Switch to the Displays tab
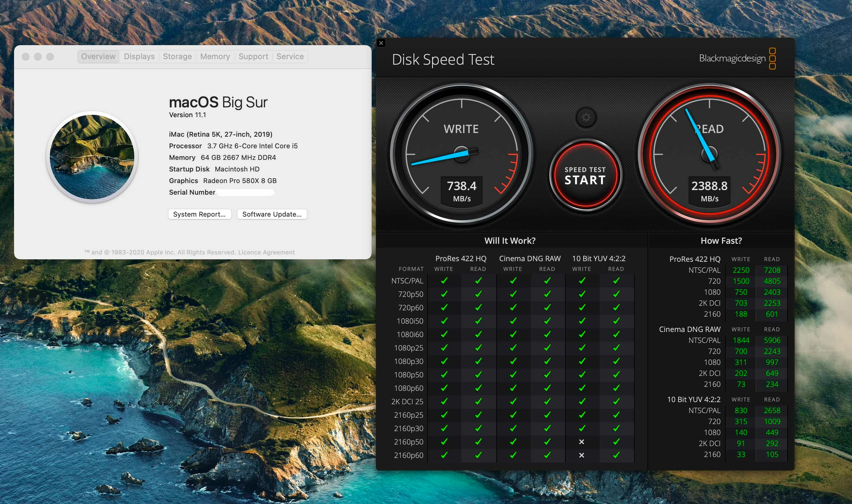 139,56
